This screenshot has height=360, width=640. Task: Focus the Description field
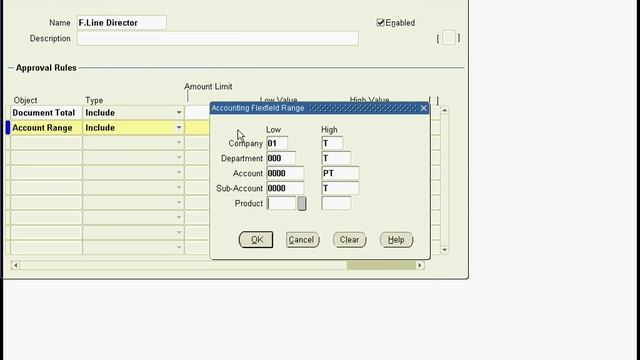tap(218, 38)
